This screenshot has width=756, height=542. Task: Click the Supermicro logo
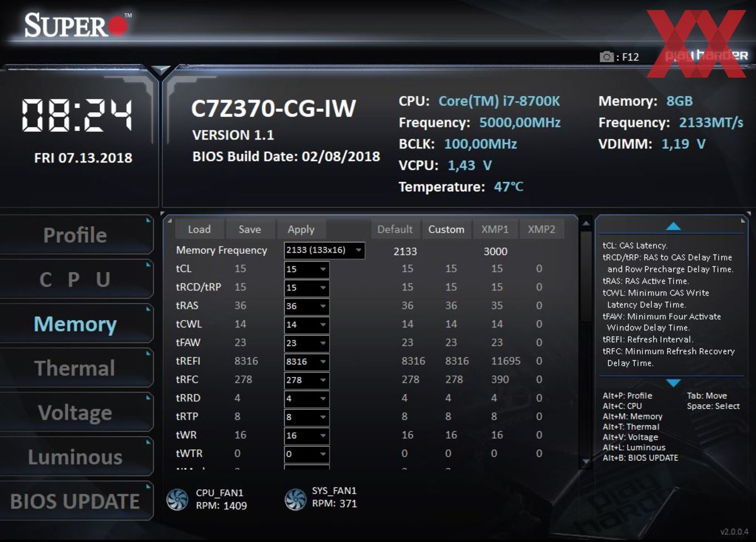tap(78, 25)
